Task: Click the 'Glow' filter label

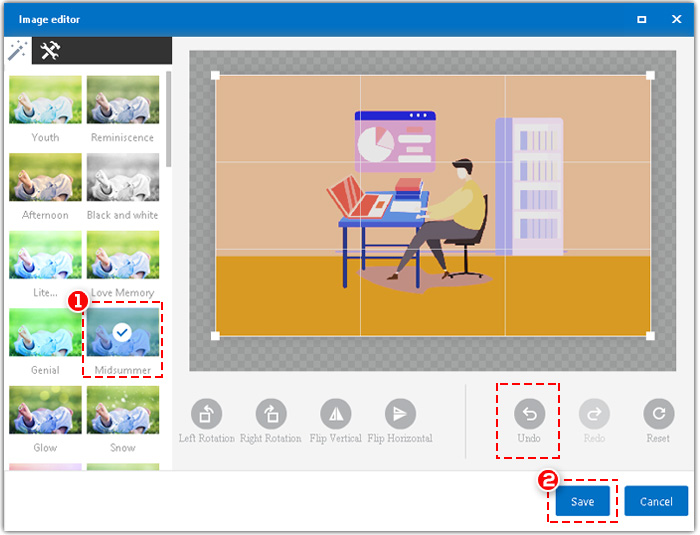Action: (x=45, y=448)
